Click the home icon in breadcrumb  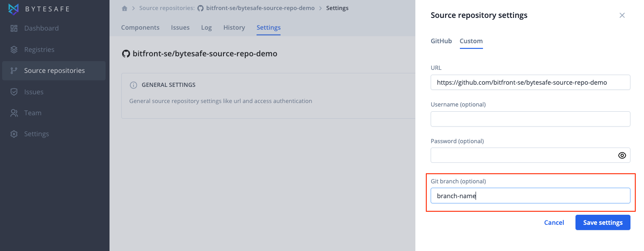(x=124, y=8)
